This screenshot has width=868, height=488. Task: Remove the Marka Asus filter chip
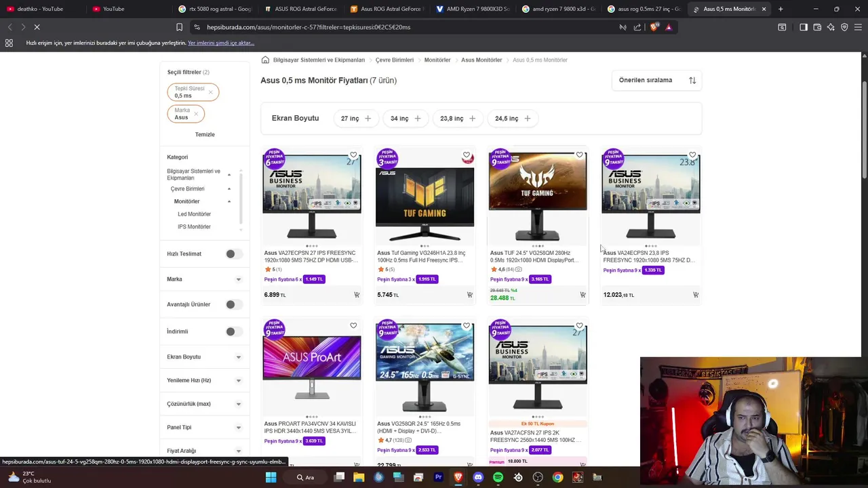click(x=196, y=114)
